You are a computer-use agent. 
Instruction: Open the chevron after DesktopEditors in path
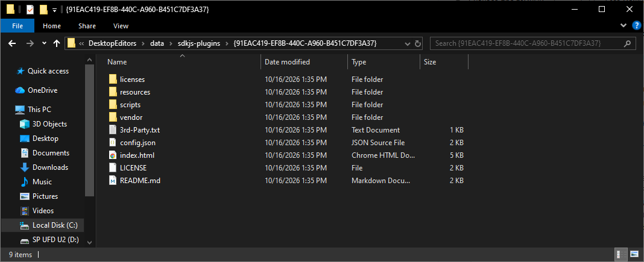[x=144, y=43]
